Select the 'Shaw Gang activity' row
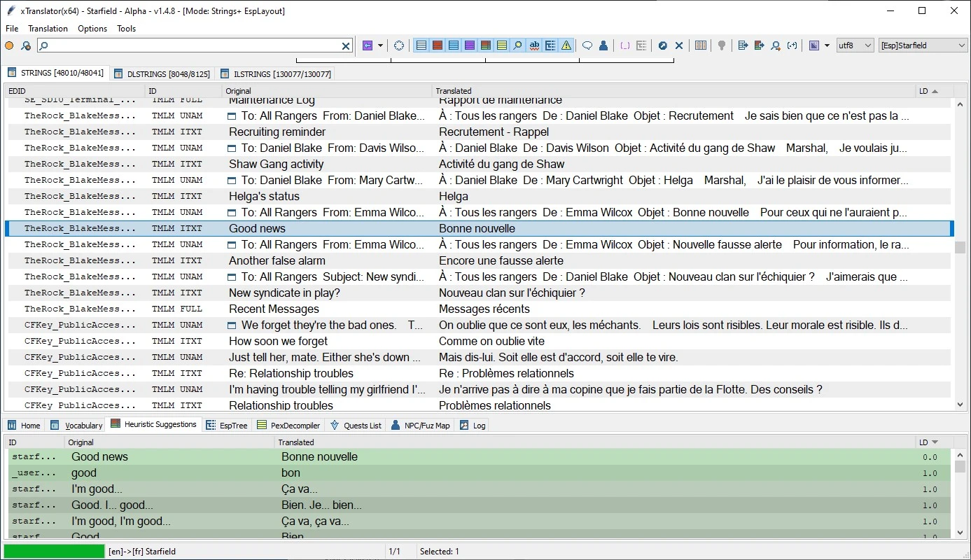Image resolution: width=971 pixels, height=560 pixels. tap(480, 164)
